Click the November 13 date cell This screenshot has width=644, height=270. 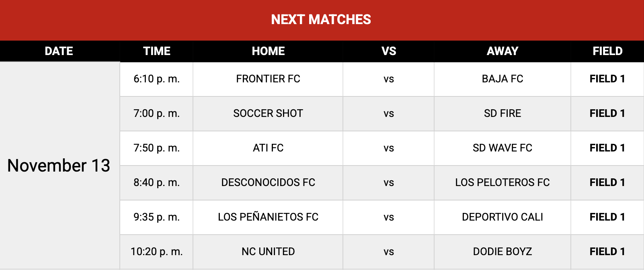[x=59, y=166]
